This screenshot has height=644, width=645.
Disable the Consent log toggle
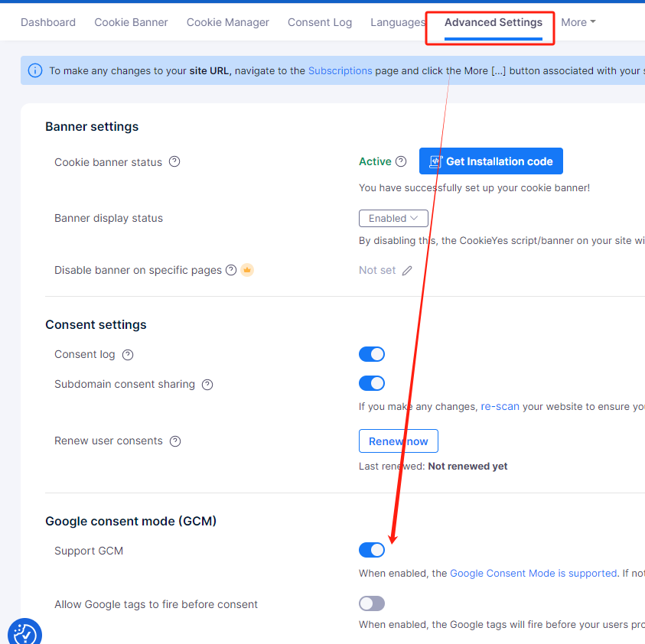coord(372,354)
